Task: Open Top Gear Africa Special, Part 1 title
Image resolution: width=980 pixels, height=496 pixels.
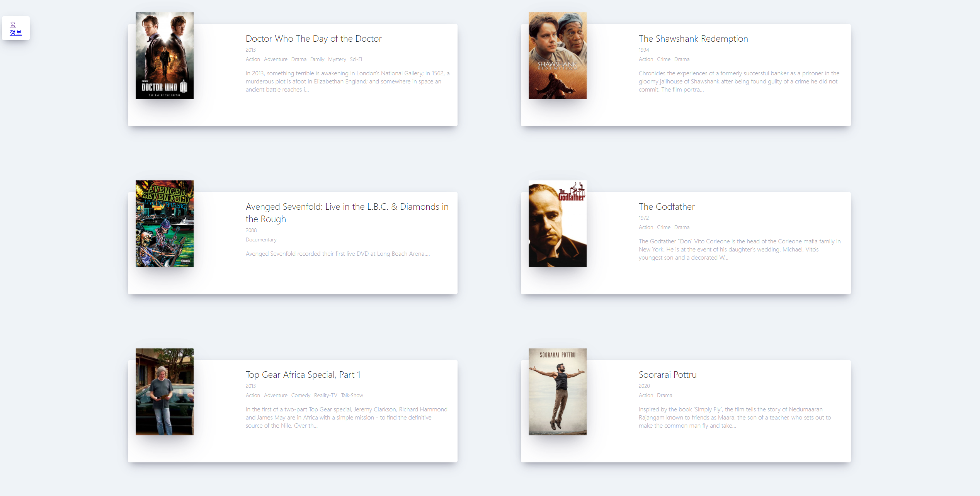Action: (303, 375)
